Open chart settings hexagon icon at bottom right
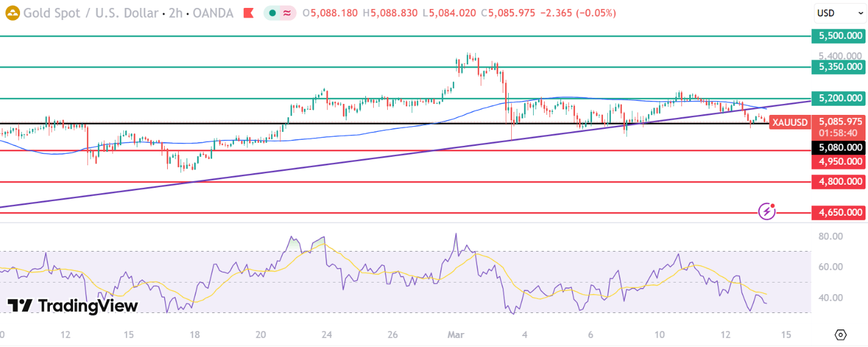The width and height of the screenshot is (868, 347). (841, 335)
